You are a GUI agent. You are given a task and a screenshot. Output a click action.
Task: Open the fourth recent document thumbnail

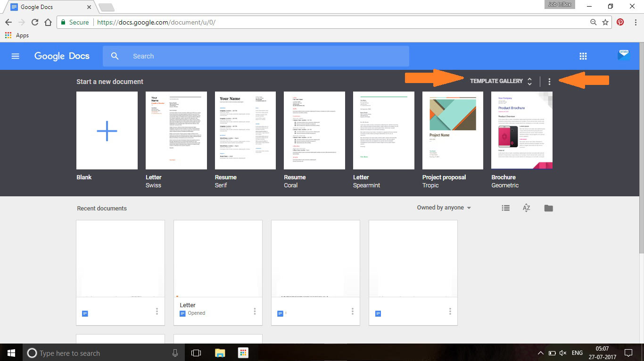pyautogui.click(x=413, y=259)
